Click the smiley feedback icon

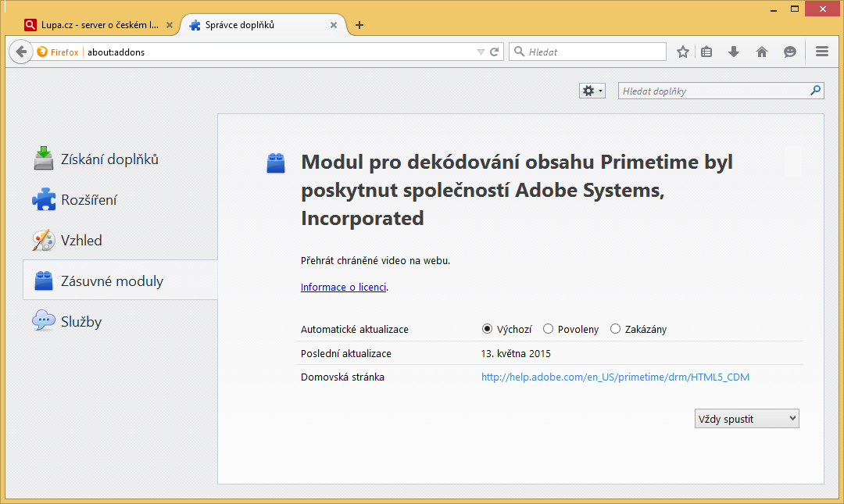790,52
